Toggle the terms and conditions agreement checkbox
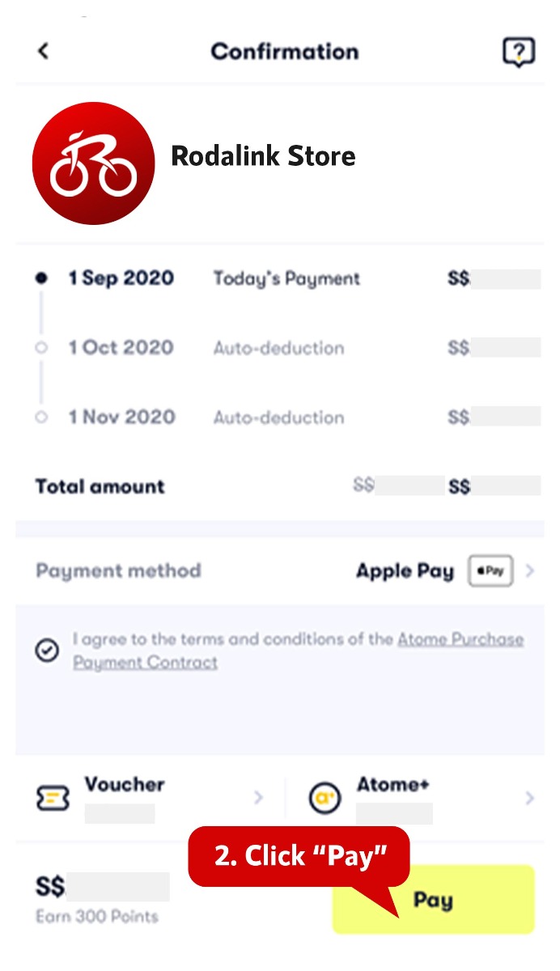The image size is (560, 971). (48, 651)
